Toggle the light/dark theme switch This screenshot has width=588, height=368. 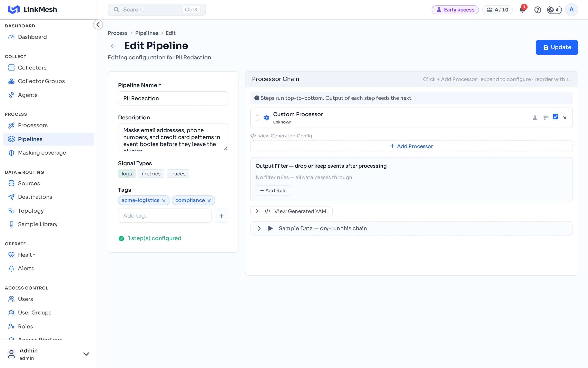coord(554,10)
